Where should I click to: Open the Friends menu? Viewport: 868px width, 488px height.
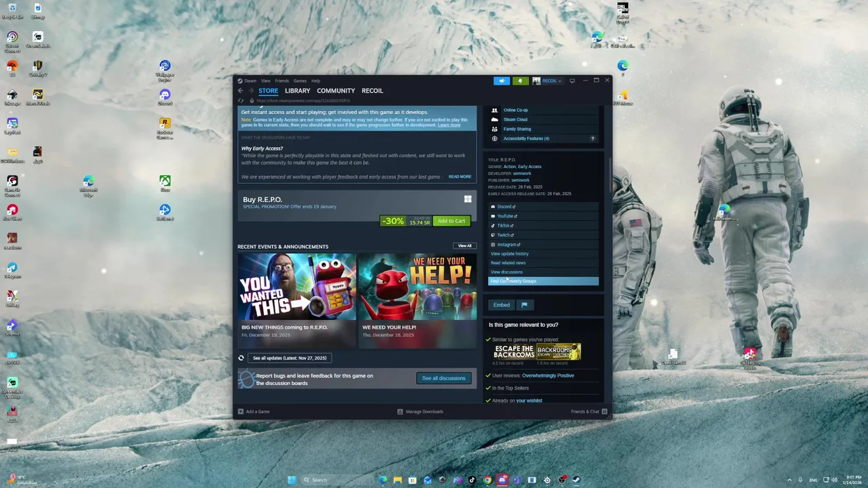(x=281, y=81)
